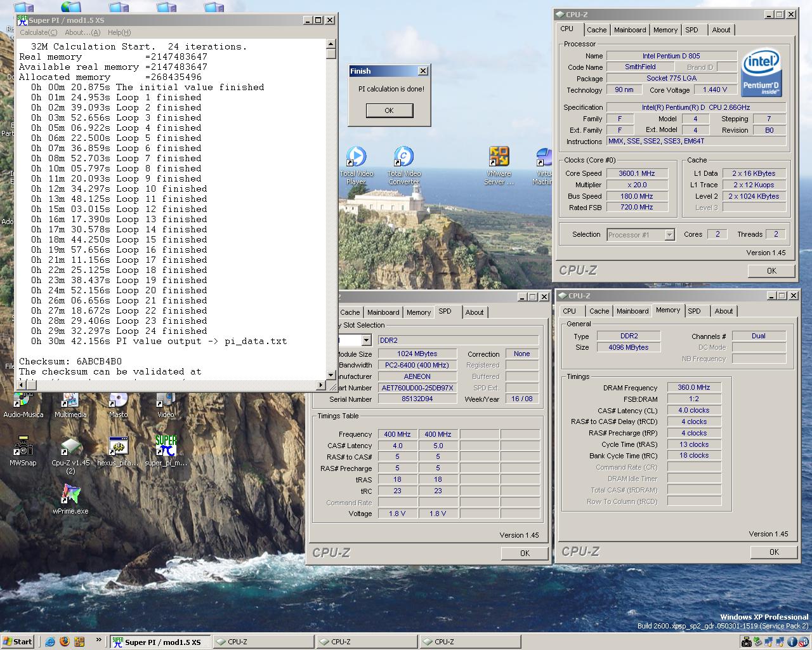Click the quick launch icon right of Firefox
This screenshot has width=812, height=650.
[x=79, y=641]
